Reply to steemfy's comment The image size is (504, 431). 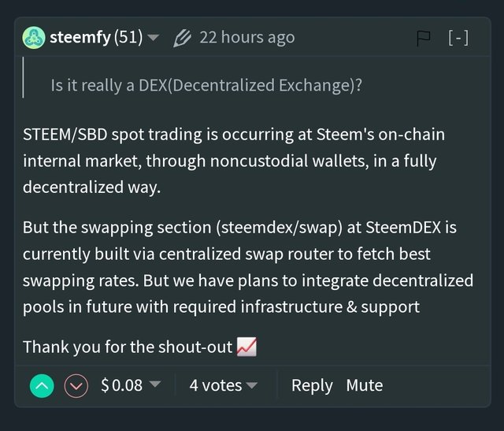[x=312, y=385]
